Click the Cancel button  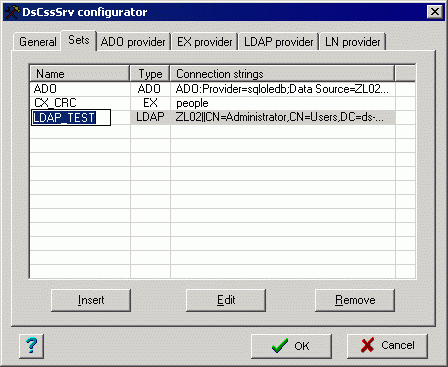tap(387, 346)
